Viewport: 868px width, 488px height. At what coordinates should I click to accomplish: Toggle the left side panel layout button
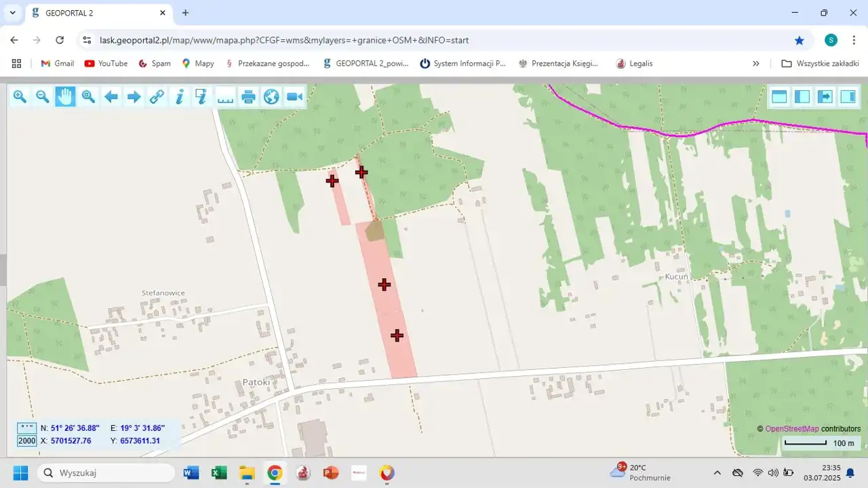pos(802,96)
